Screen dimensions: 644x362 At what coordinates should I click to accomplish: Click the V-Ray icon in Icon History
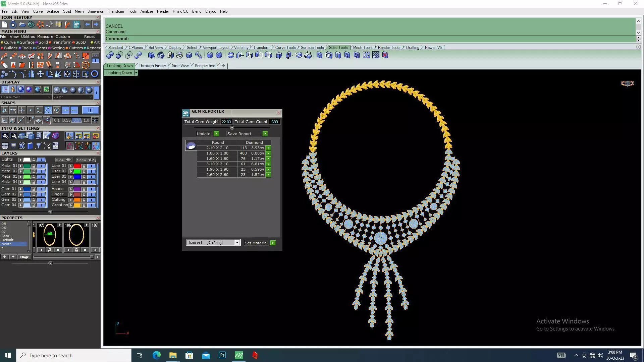click(31, 24)
